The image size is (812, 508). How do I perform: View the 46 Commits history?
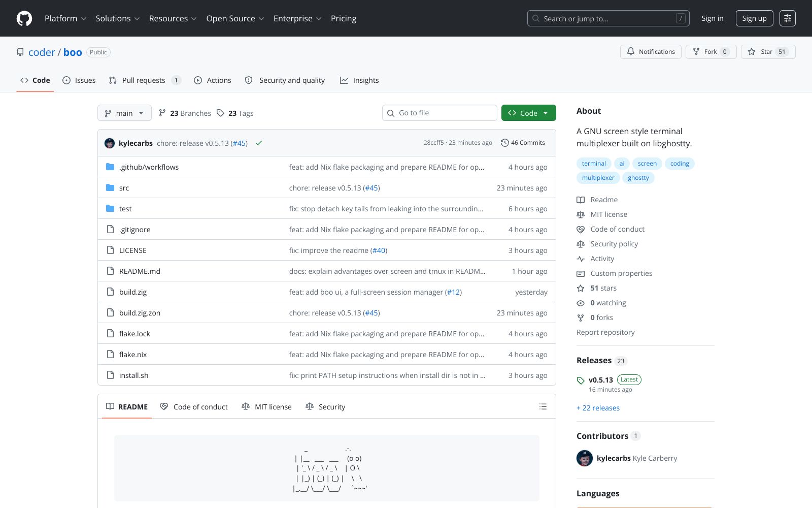523,143
